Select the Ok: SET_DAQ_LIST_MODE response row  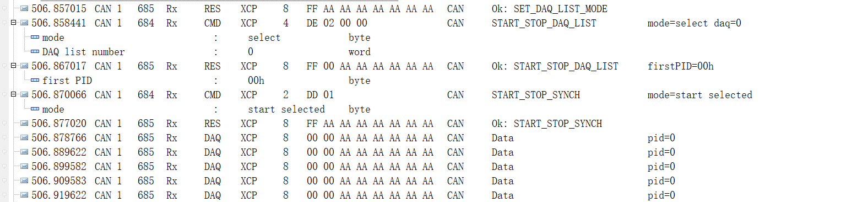[x=434, y=9]
